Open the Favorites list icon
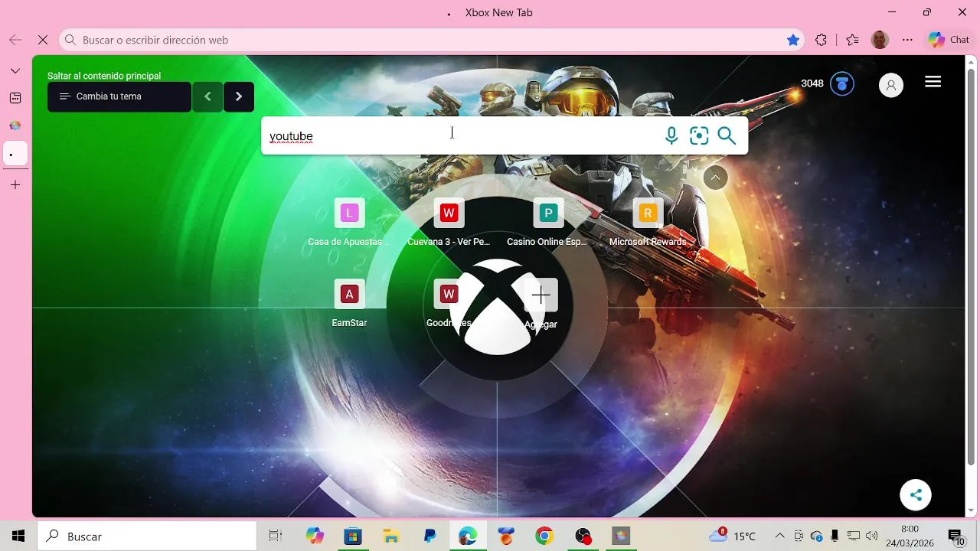This screenshot has height=551, width=980. [852, 40]
